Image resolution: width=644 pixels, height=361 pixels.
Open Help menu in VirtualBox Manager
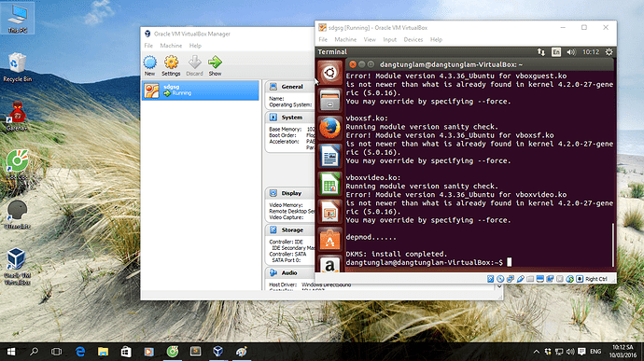coord(195,46)
